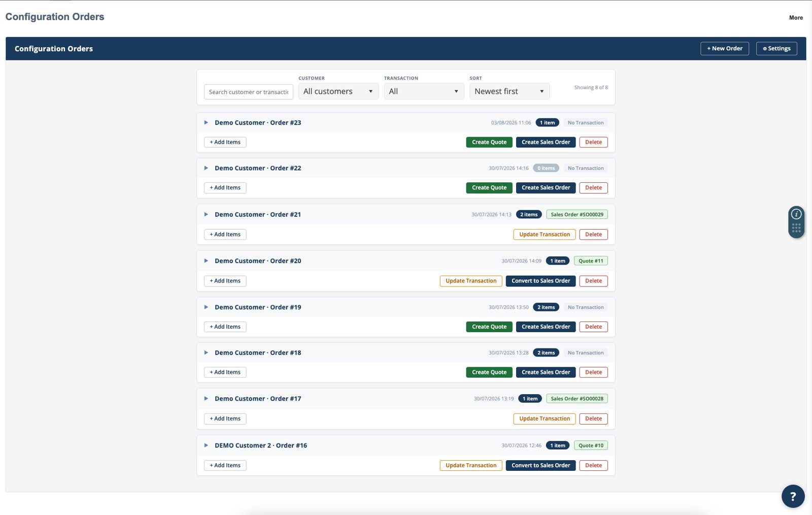Update Transaction for Order #17
Image resolution: width=812 pixels, height=515 pixels.
coord(545,419)
